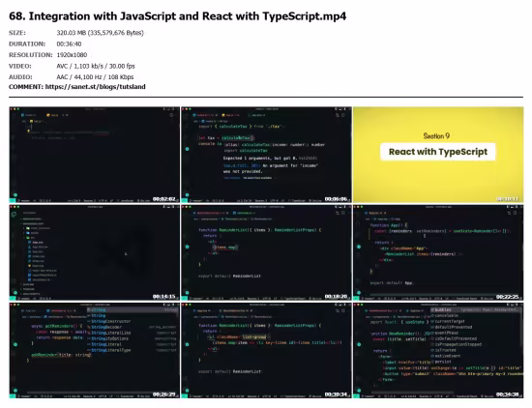
Task: Select the video codec line AVC / 1,103 kb/s
Action: pos(96,66)
